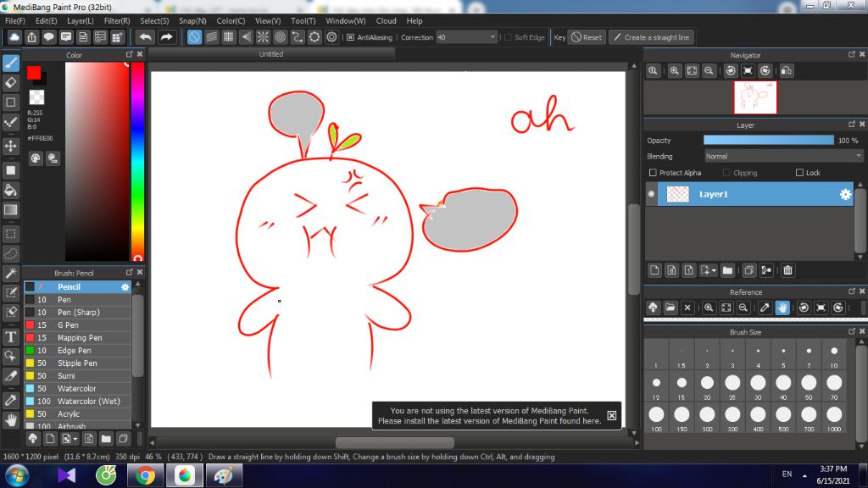Open the Blending mode dropdown
The image size is (868, 488).
tap(783, 156)
